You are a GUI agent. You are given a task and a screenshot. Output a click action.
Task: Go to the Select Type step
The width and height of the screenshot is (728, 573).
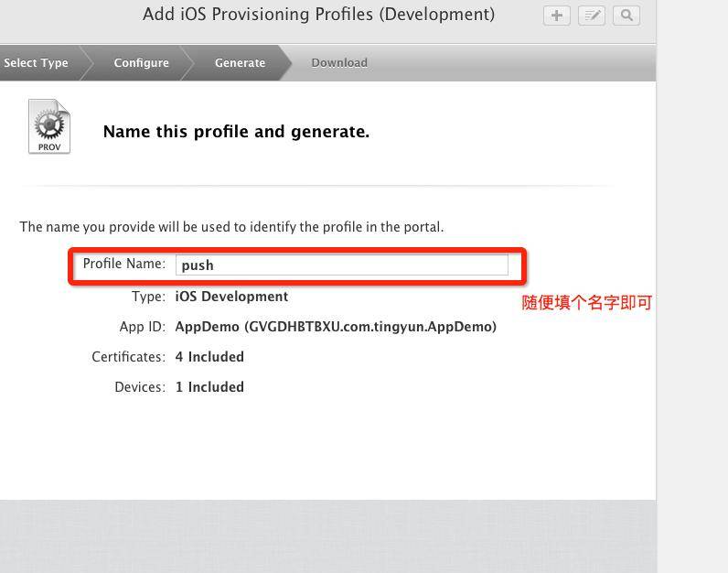[x=37, y=63]
